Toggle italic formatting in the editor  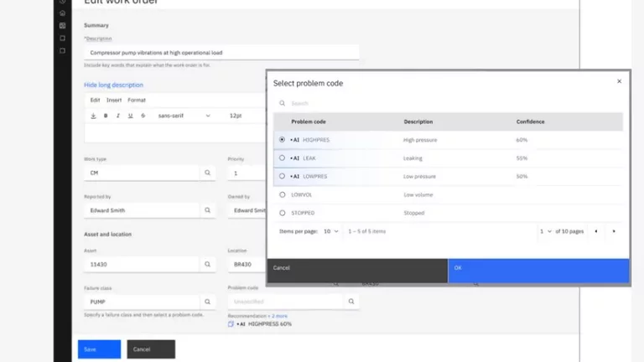pyautogui.click(x=117, y=116)
